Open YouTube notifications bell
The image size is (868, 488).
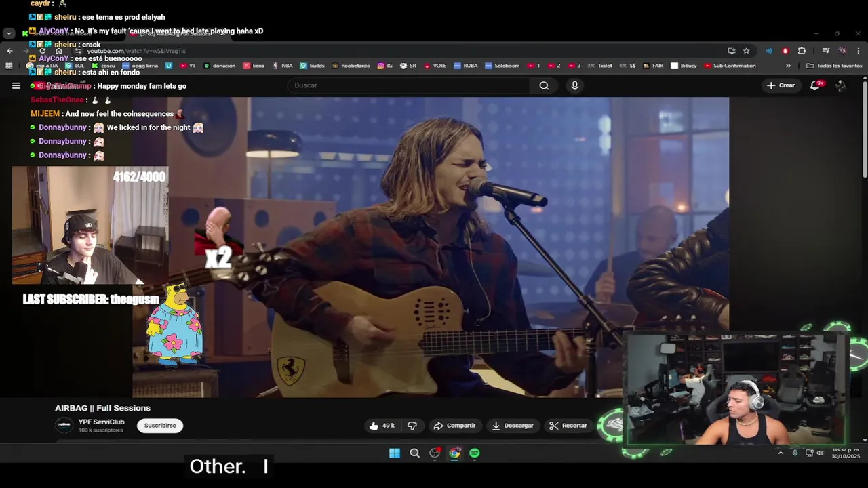click(815, 85)
